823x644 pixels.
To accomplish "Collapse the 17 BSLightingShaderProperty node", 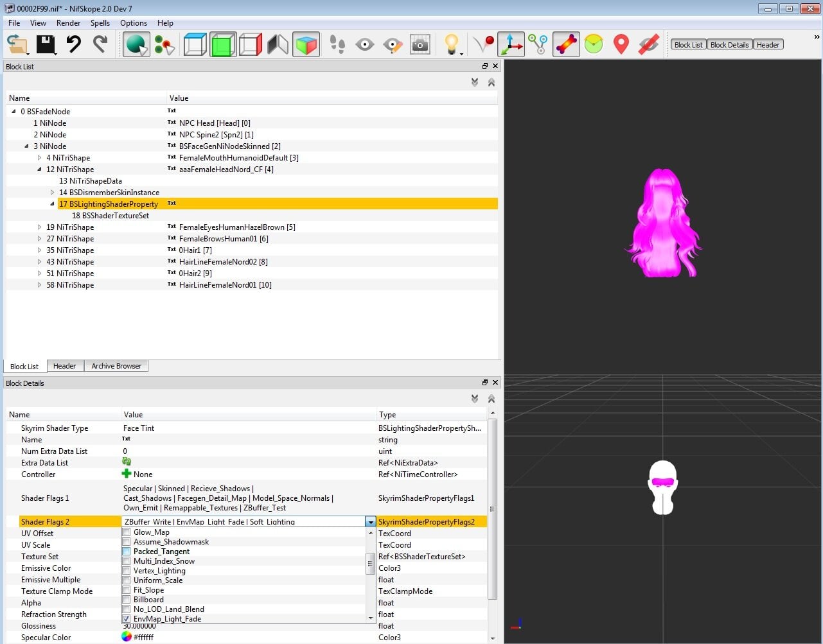I will coord(53,204).
